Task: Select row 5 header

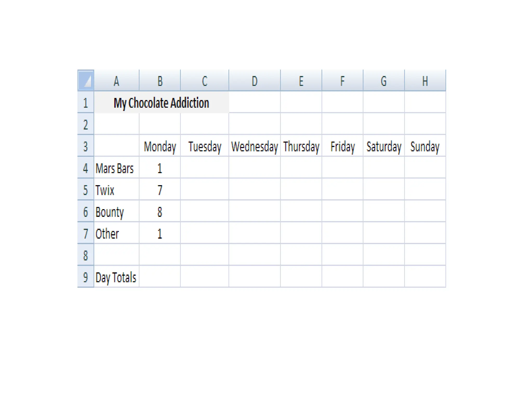Action: tap(85, 190)
